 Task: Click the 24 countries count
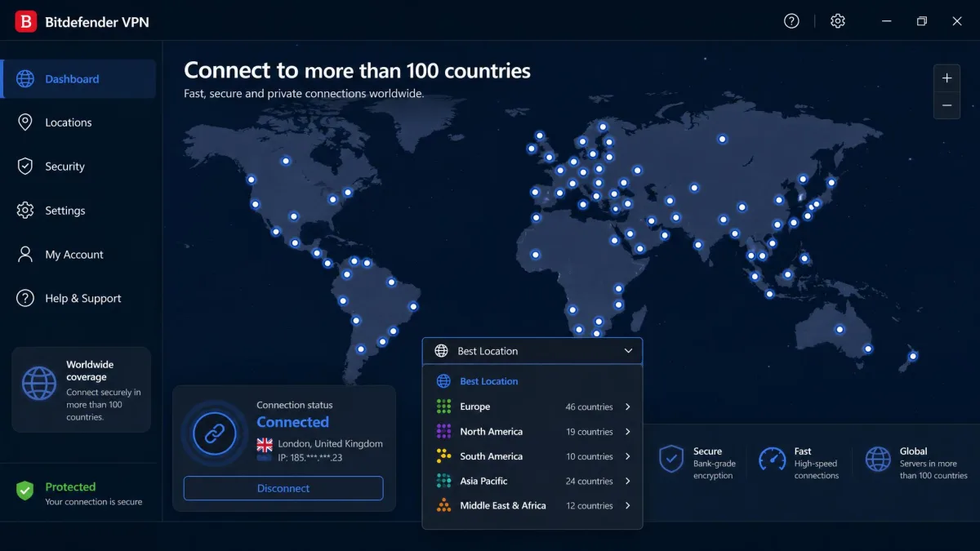[x=589, y=482]
